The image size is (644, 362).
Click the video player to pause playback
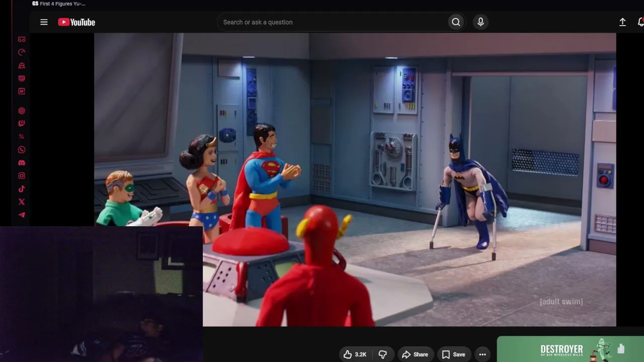355,179
